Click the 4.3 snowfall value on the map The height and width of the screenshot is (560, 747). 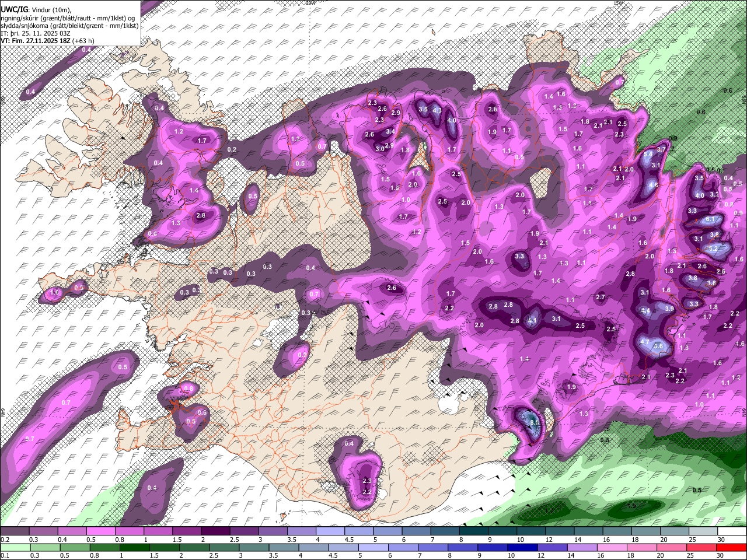437,110
